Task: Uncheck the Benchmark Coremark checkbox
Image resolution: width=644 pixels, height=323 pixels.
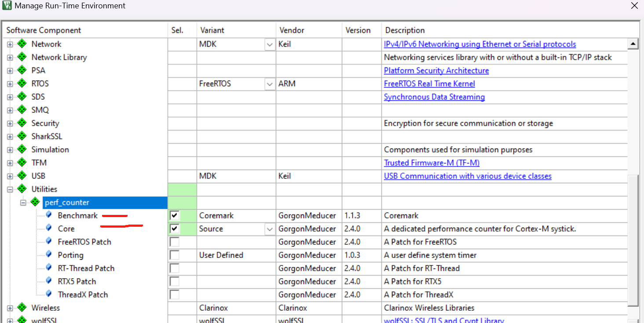Action: (175, 215)
